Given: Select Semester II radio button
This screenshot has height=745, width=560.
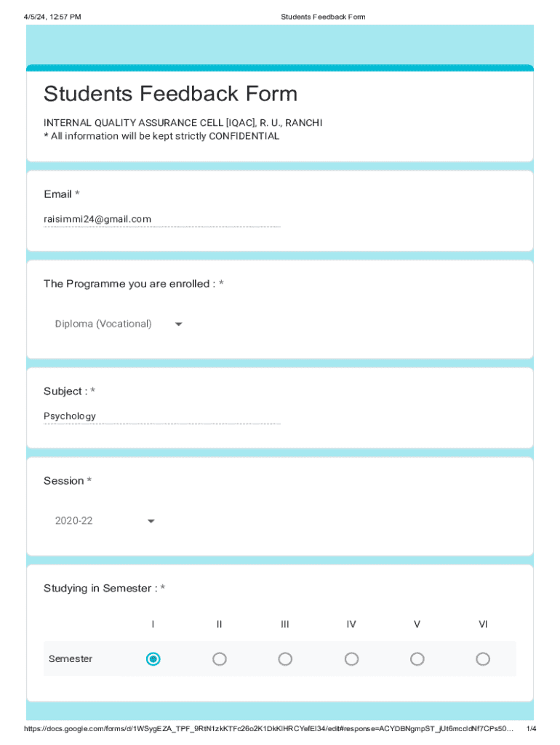Looking at the screenshot, I should point(219,659).
